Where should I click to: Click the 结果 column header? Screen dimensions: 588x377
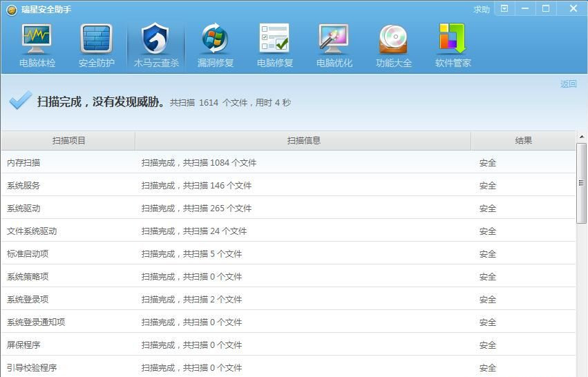coord(523,141)
